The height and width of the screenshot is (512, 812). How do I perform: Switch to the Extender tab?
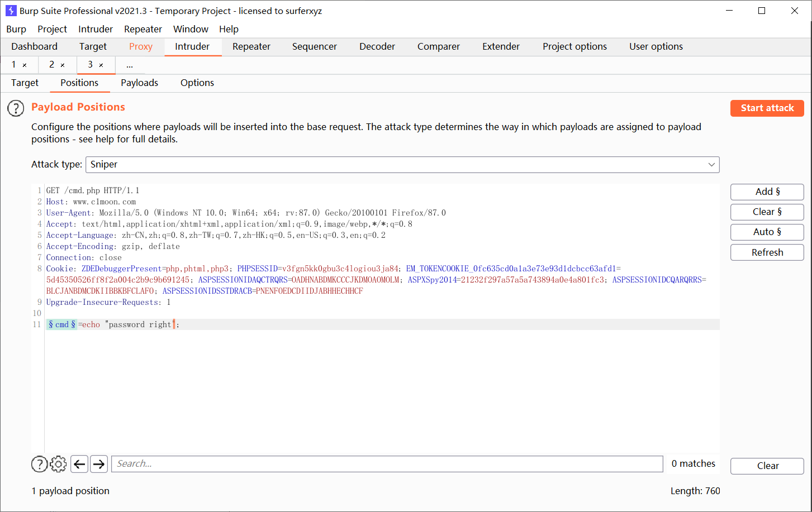point(501,47)
